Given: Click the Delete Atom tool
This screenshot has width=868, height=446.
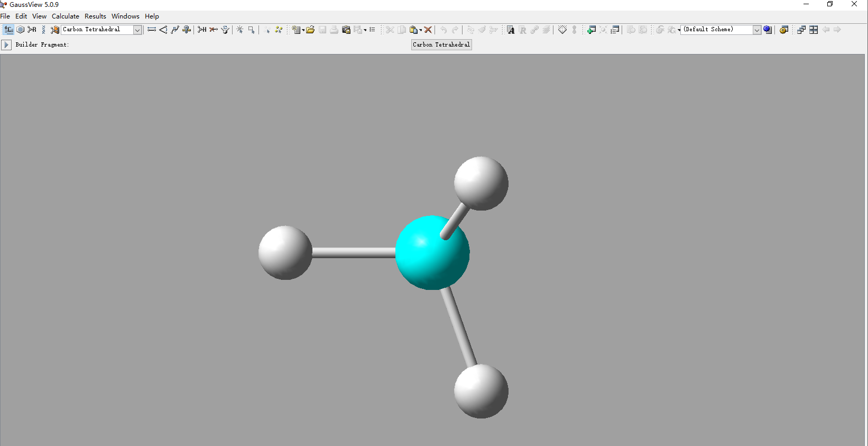Looking at the screenshot, I should [214, 30].
